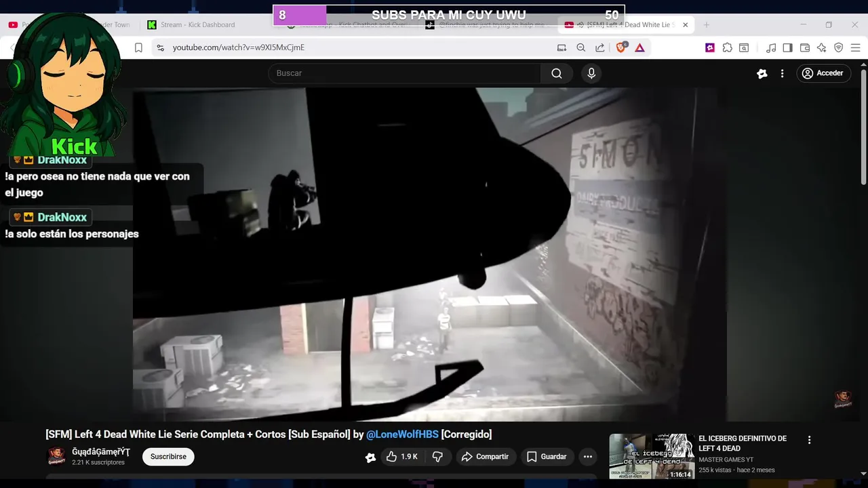Click the video player to pause playback

429,254
